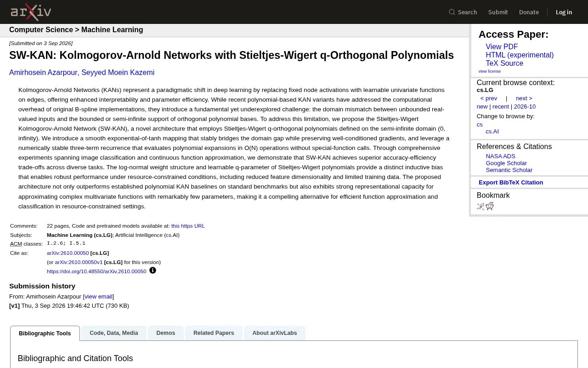Open author Seyyed Moein Kazemi's link
Viewport: 588px width, 368px height.
click(118, 73)
